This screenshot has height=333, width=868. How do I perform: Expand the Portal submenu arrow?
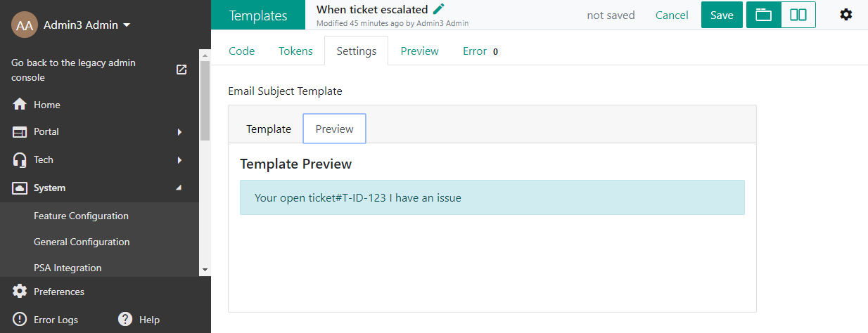coord(179,132)
